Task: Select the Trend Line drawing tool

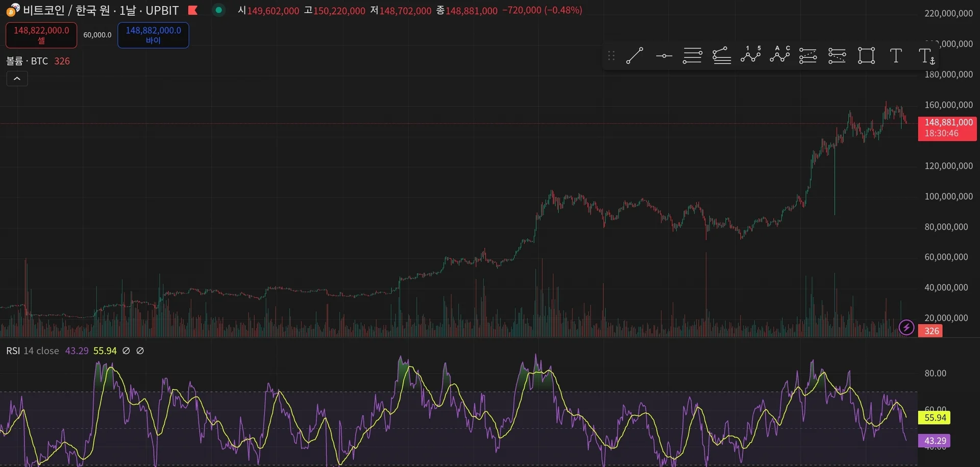Action: (x=634, y=56)
